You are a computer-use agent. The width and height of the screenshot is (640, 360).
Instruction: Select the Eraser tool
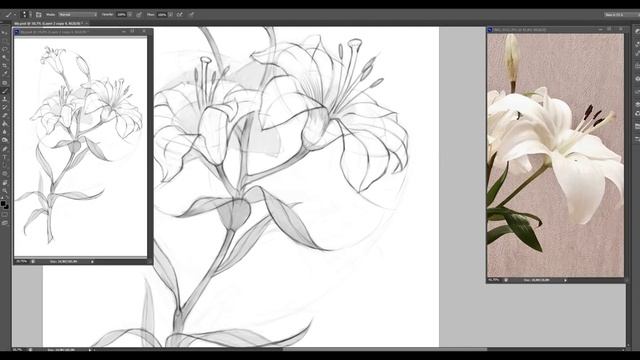pos(4,116)
